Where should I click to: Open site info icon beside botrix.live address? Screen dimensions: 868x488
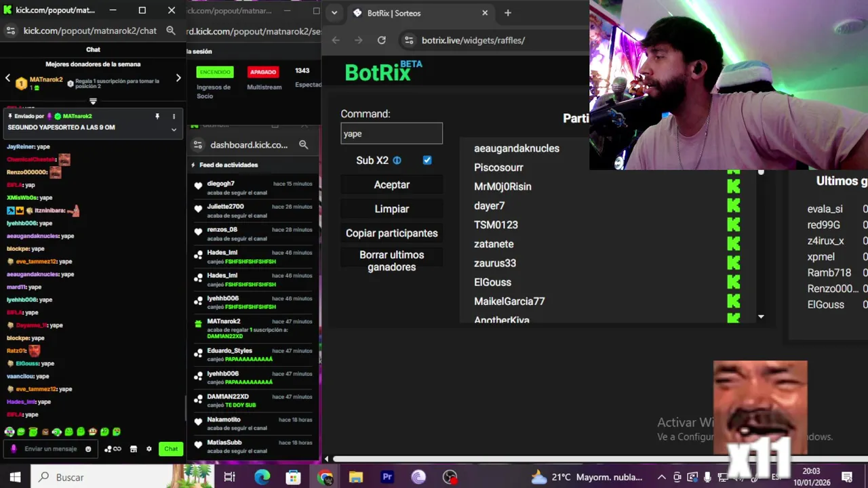coord(408,40)
